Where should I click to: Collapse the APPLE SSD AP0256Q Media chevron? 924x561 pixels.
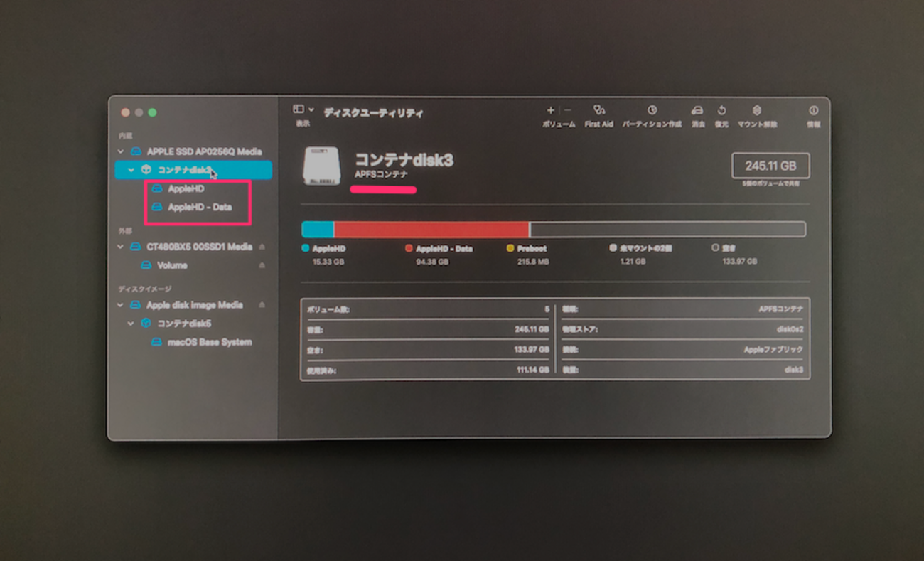click(x=122, y=151)
